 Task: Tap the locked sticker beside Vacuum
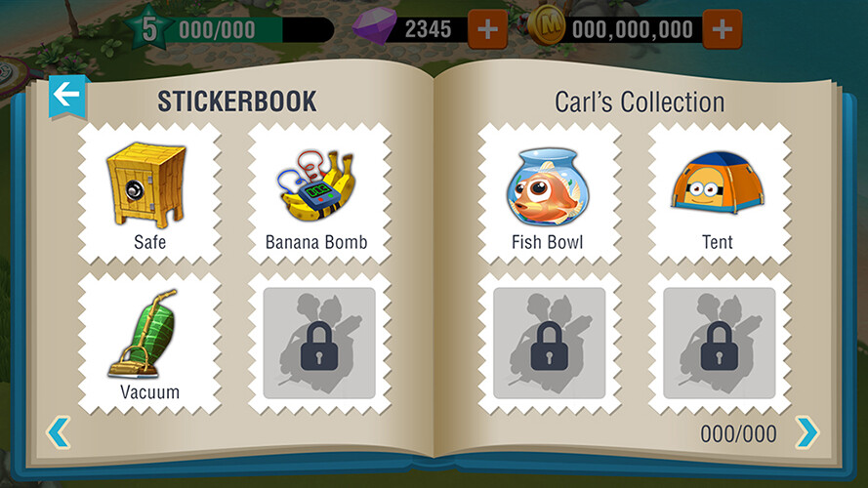319,344
